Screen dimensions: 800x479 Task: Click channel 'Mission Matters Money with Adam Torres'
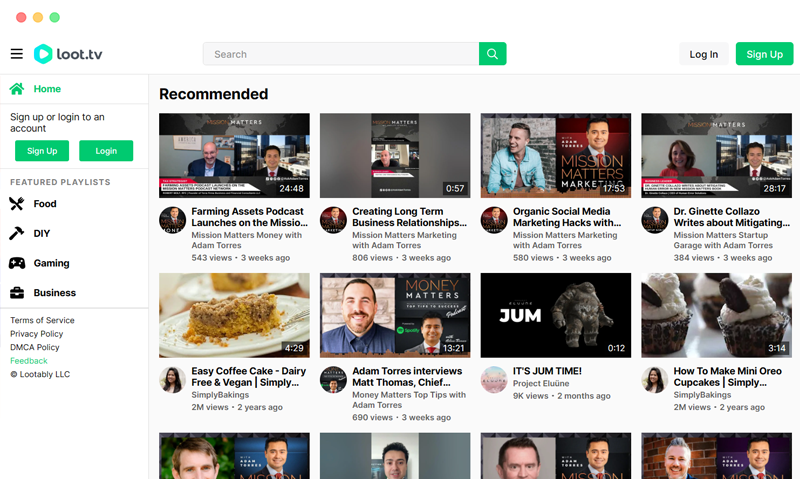(x=246, y=240)
